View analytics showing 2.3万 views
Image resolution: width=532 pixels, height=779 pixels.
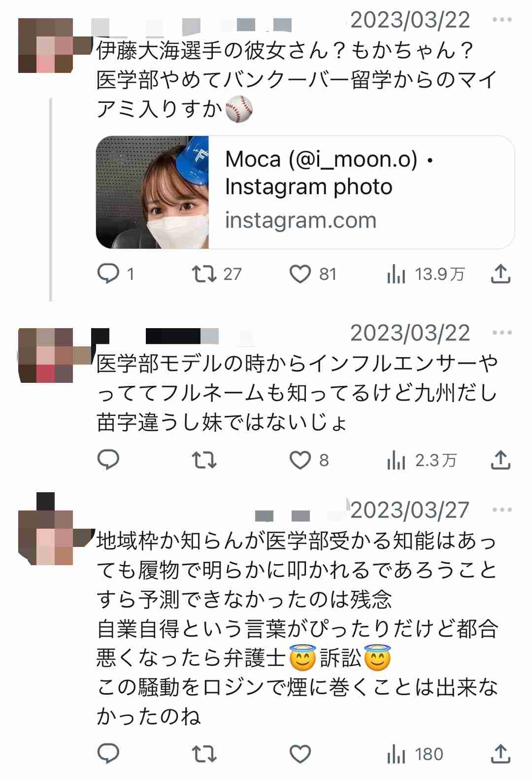(422, 460)
